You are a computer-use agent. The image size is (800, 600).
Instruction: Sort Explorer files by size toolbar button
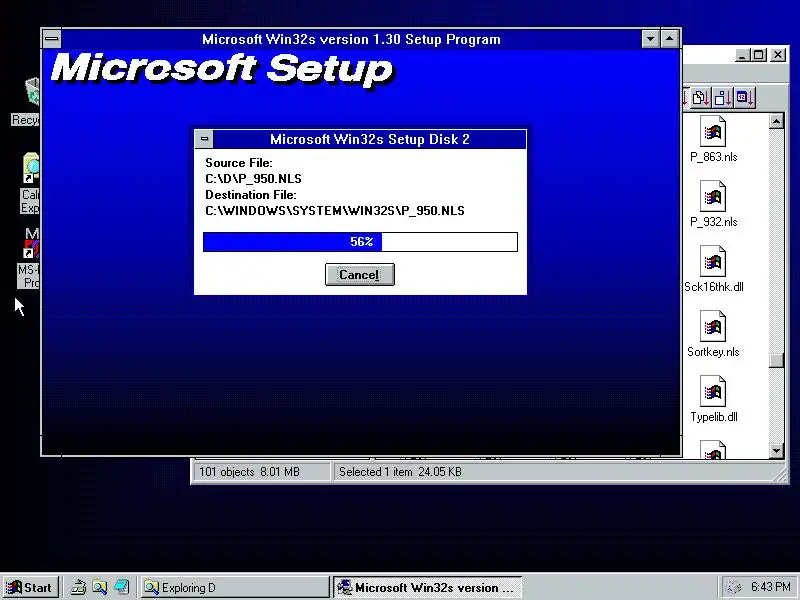coord(722,97)
